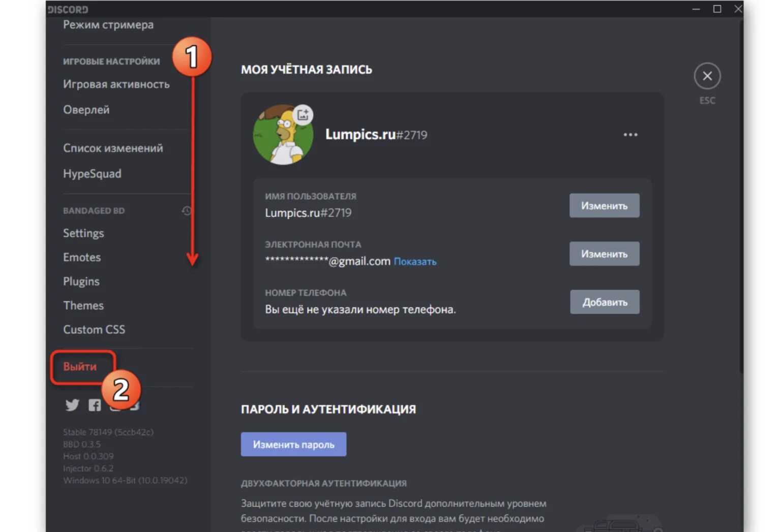Open Режим стримера settings

(108, 25)
